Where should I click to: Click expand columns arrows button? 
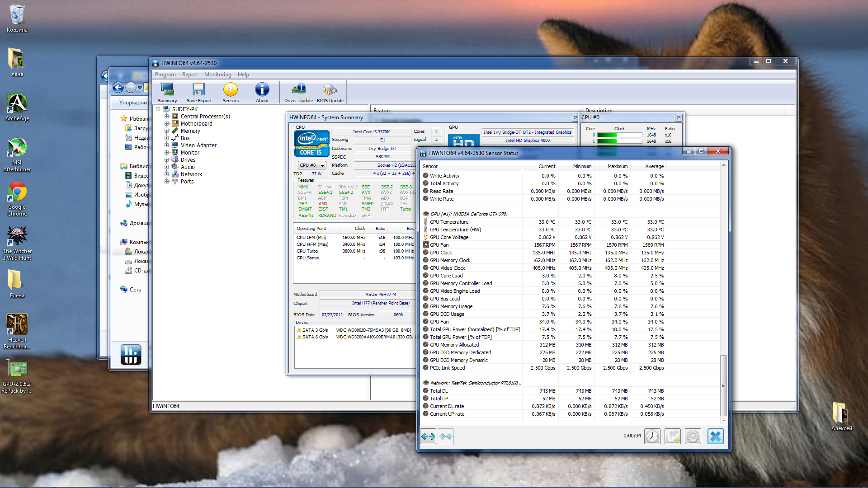(x=428, y=436)
